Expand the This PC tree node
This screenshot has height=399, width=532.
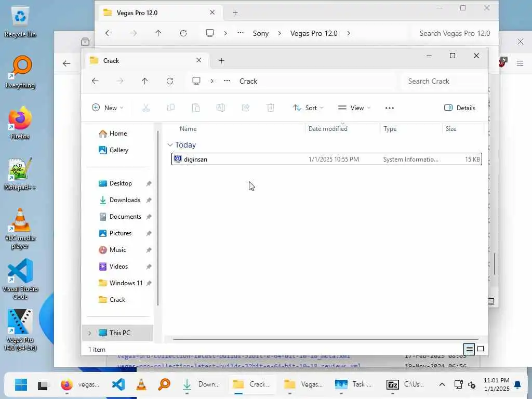[x=89, y=333]
